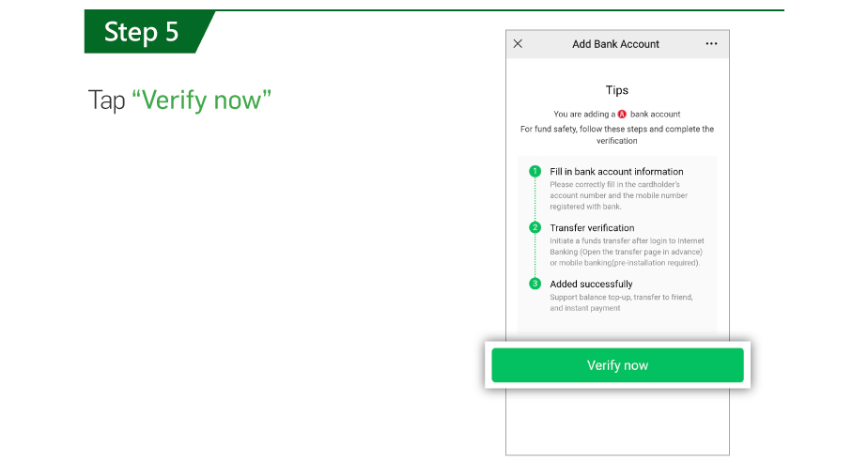The width and height of the screenshot is (868, 463).
Task: Click the step 1 green circle icon
Action: pos(535,172)
